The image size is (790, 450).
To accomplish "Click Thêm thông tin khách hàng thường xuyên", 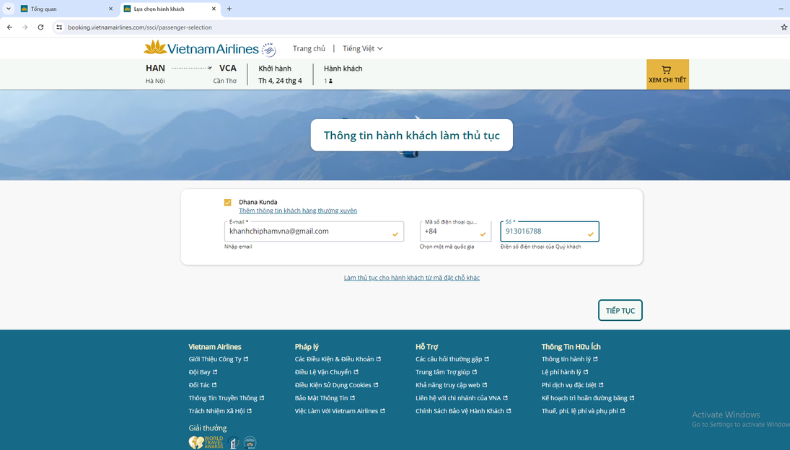I will pos(297,211).
